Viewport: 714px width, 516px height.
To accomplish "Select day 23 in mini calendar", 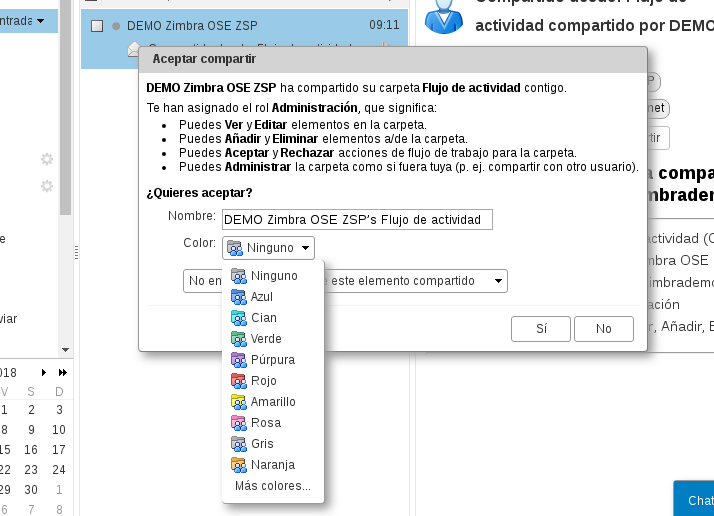I will pos(31,470).
